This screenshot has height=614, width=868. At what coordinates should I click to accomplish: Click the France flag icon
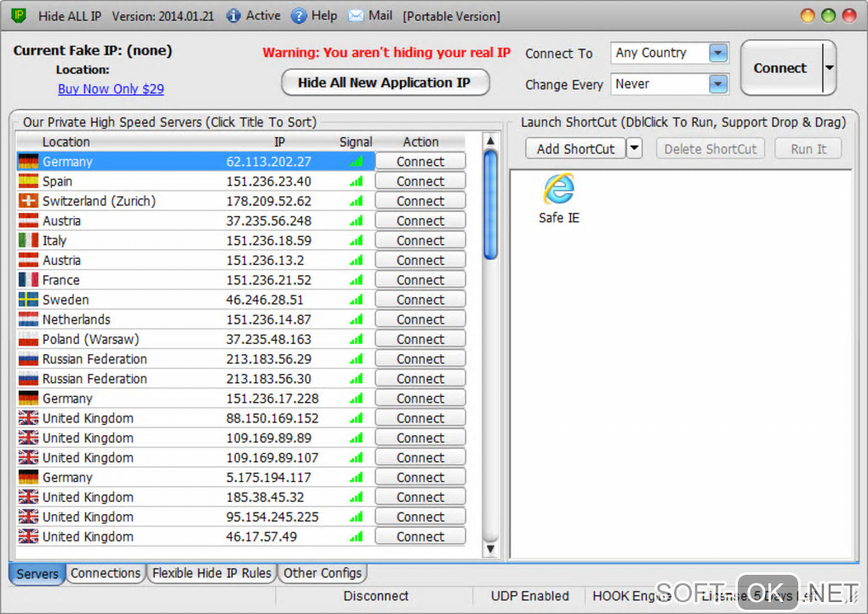click(28, 280)
